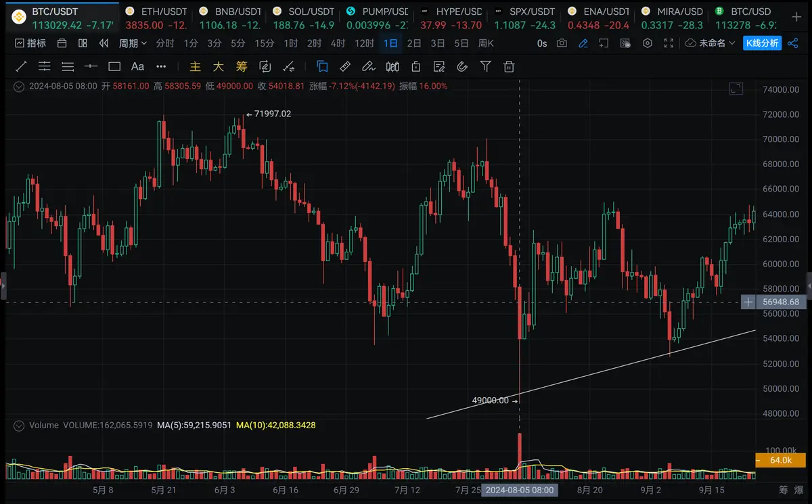Switch to the 2时 timeframe

coord(314,43)
